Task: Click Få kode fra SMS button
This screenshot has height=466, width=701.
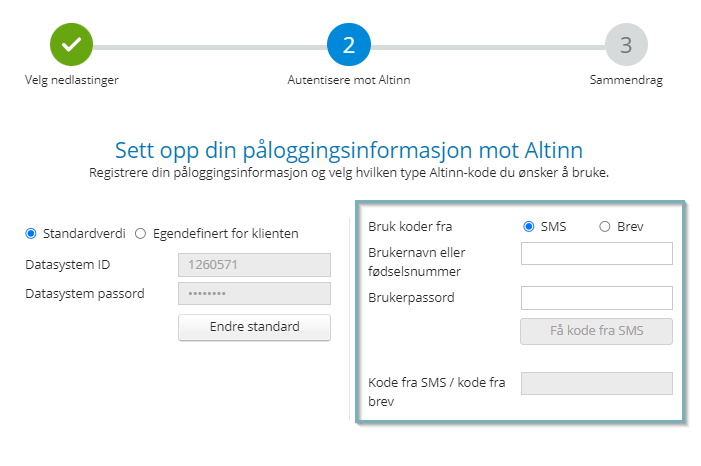Action: pos(596,331)
